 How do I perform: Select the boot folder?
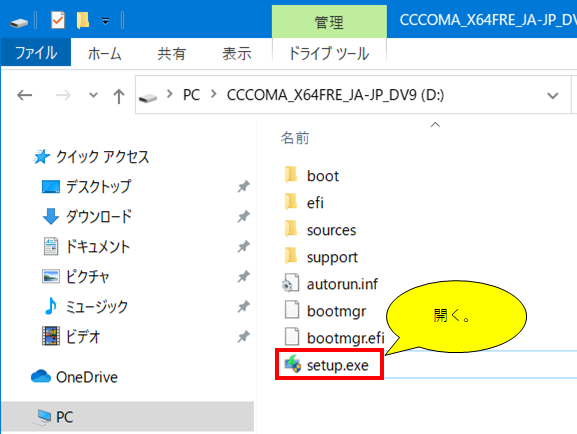click(x=323, y=176)
